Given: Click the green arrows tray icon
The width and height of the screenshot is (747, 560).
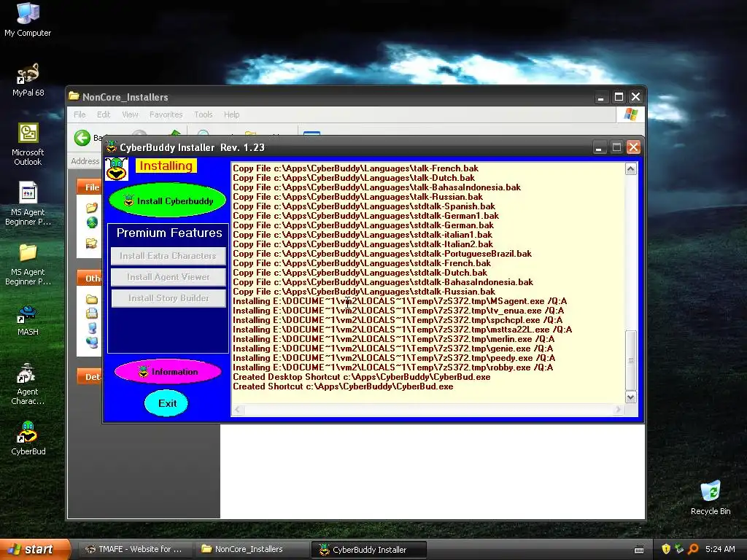Looking at the screenshot, I should tap(679, 549).
